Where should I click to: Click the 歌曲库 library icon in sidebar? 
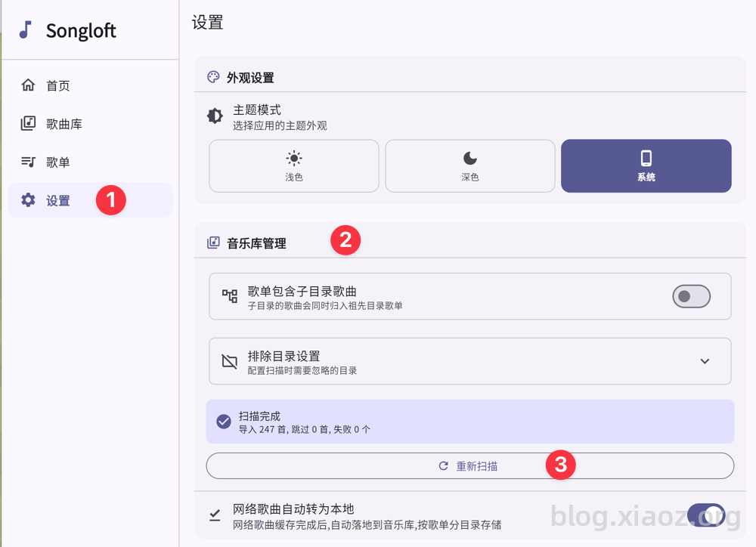point(28,123)
